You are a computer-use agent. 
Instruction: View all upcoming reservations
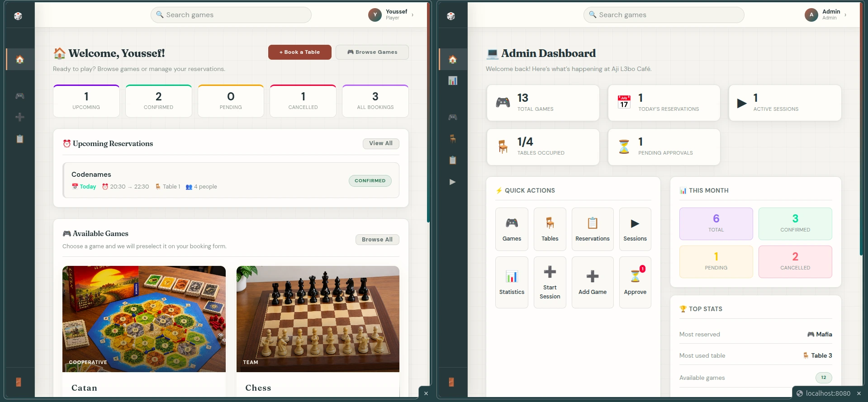click(381, 143)
